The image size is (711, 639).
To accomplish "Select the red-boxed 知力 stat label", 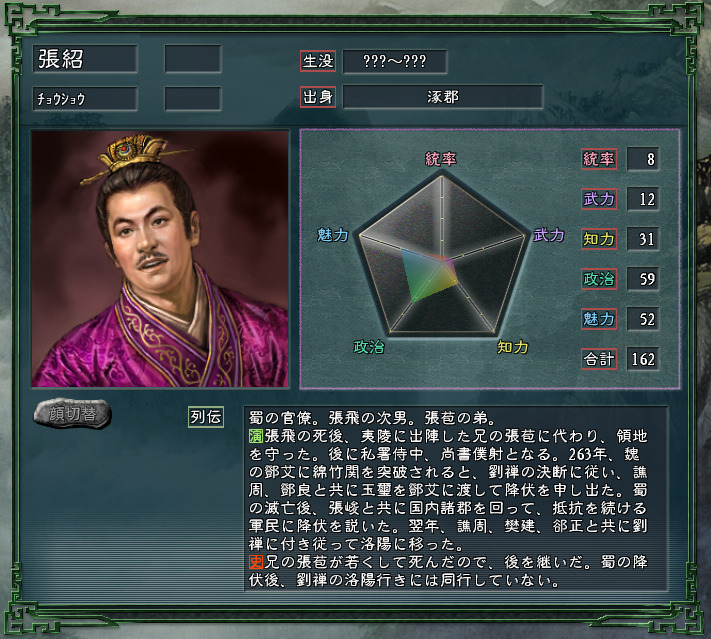I will coord(599,239).
